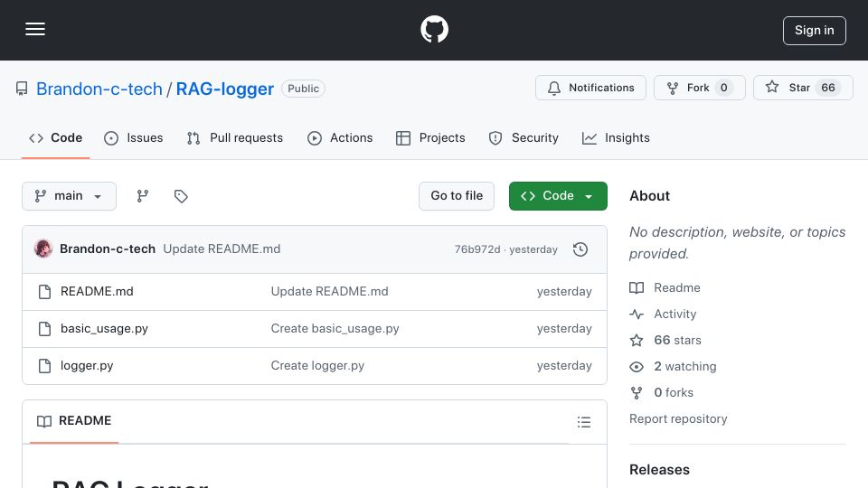
Task: Fork this repository
Action: click(700, 88)
